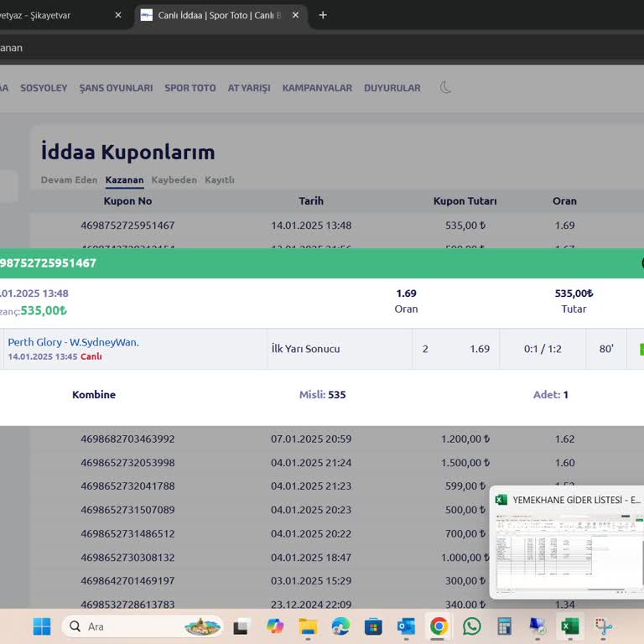The width and height of the screenshot is (644, 644).
Task: Open coupon 4698532728613783
Action: click(127, 604)
